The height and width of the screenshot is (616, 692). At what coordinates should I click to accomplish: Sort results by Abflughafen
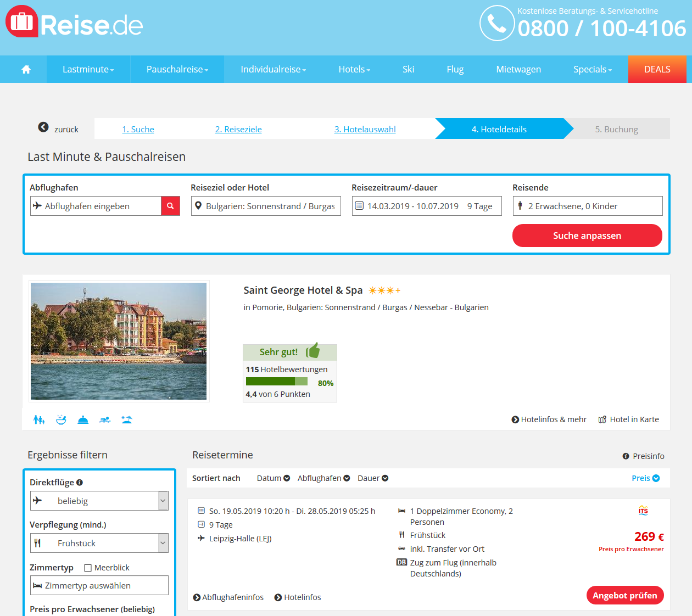[x=323, y=478]
